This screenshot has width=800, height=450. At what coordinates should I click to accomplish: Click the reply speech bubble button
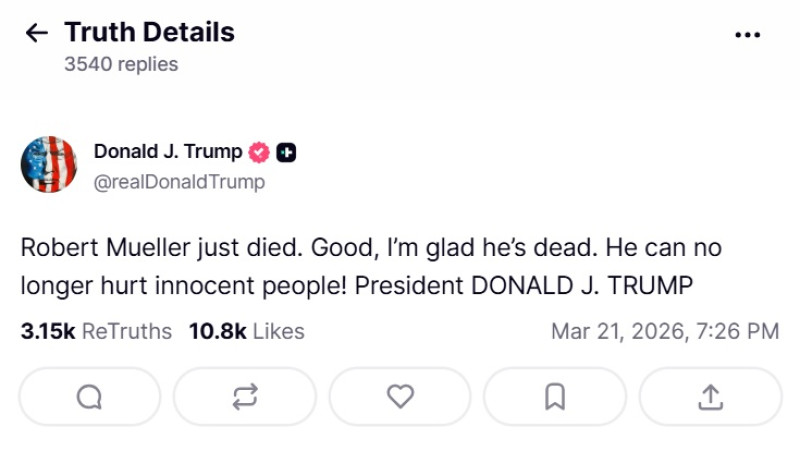point(89,397)
